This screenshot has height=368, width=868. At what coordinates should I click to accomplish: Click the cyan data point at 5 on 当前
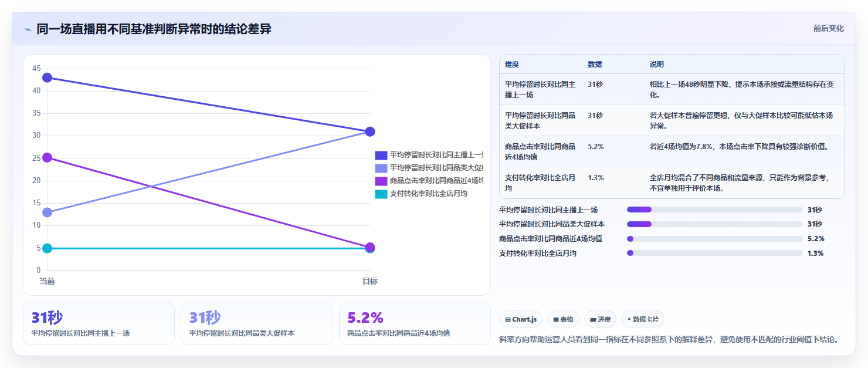coord(47,248)
